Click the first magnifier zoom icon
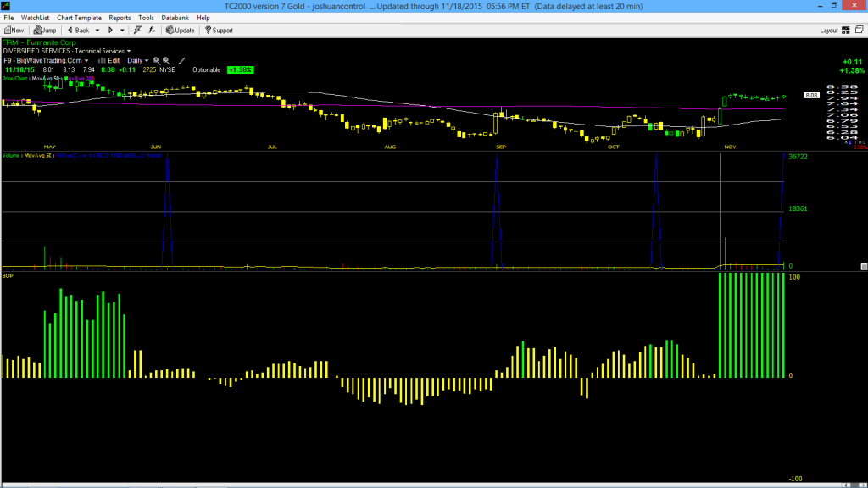Image resolution: width=868 pixels, height=488 pixels. (x=157, y=61)
